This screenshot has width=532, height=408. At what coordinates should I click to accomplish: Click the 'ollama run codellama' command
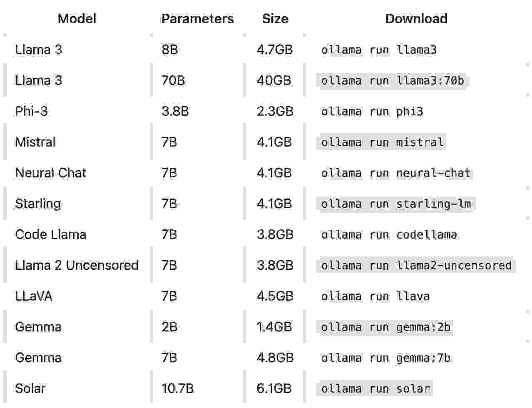pos(389,235)
